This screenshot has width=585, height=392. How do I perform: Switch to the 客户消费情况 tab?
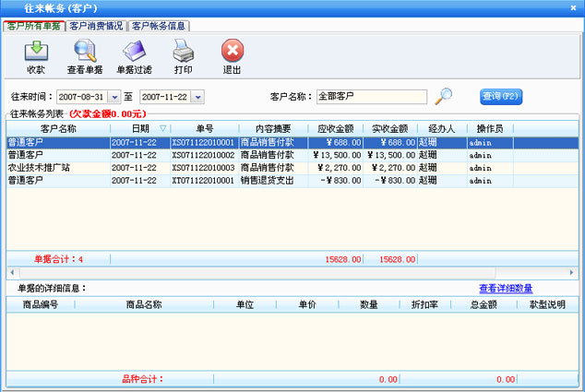point(96,25)
